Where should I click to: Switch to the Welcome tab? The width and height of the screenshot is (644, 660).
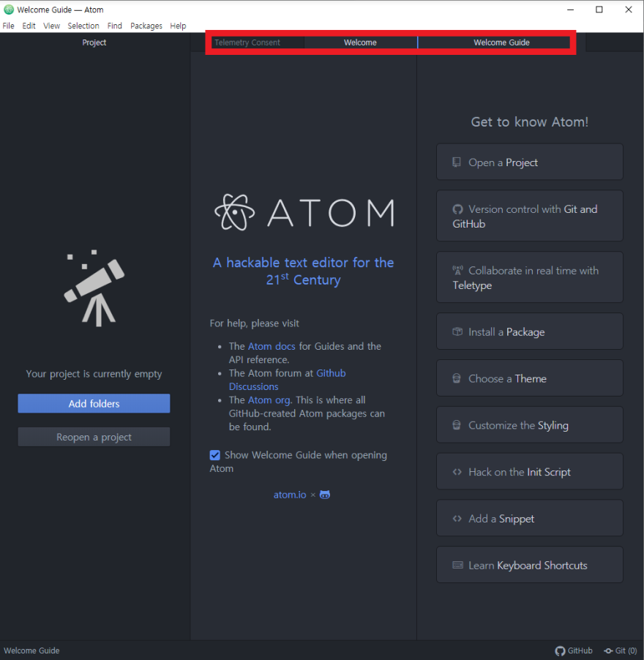click(x=360, y=42)
